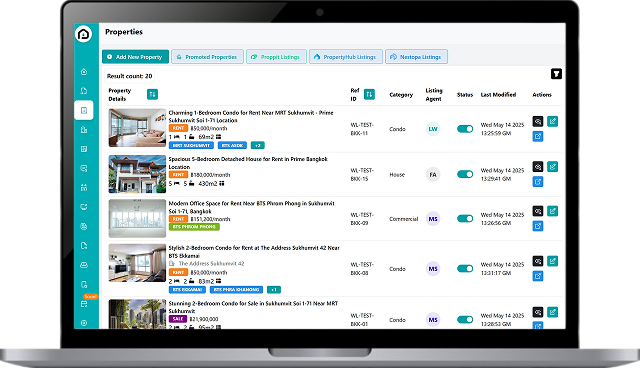Disable status switch for WL-TEST-BKK-15 house

coord(465,174)
